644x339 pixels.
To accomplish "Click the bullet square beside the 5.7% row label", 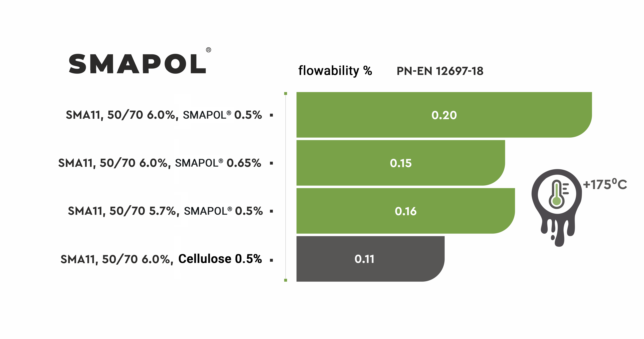I will pyautogui.click(x=271, y=211).
